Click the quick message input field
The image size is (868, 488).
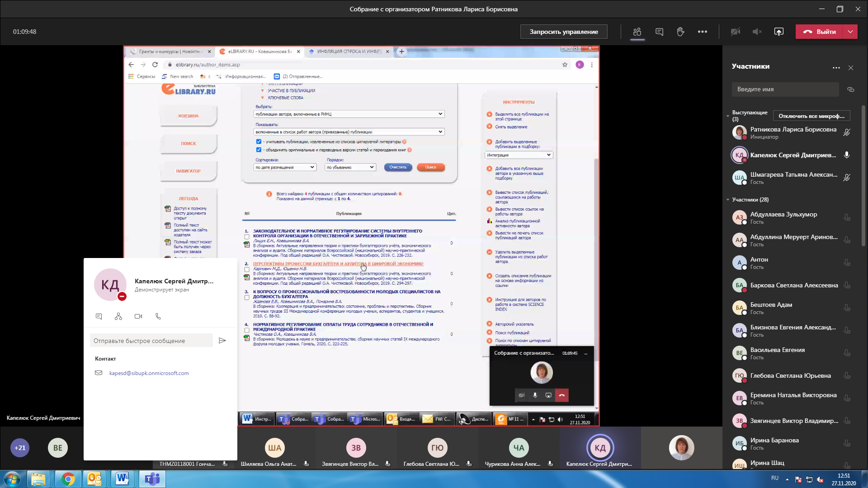[151, 341]
